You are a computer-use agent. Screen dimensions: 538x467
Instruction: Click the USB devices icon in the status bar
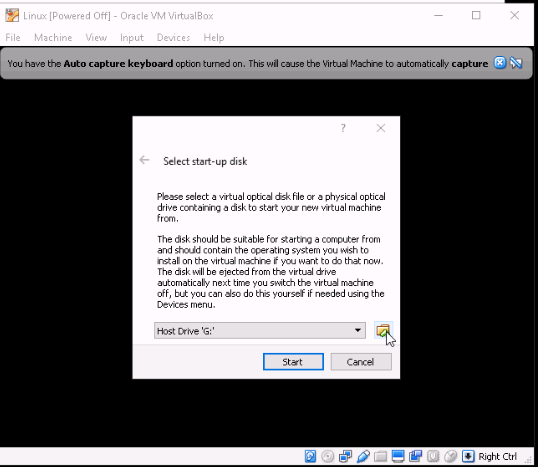coord(363,456)
